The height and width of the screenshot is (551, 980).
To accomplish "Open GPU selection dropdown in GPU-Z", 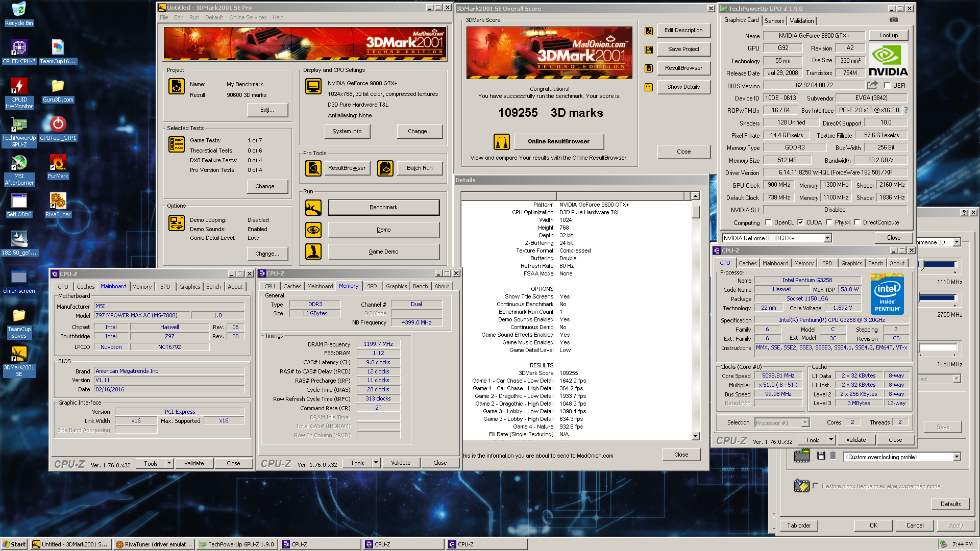I will coord(827,238).
